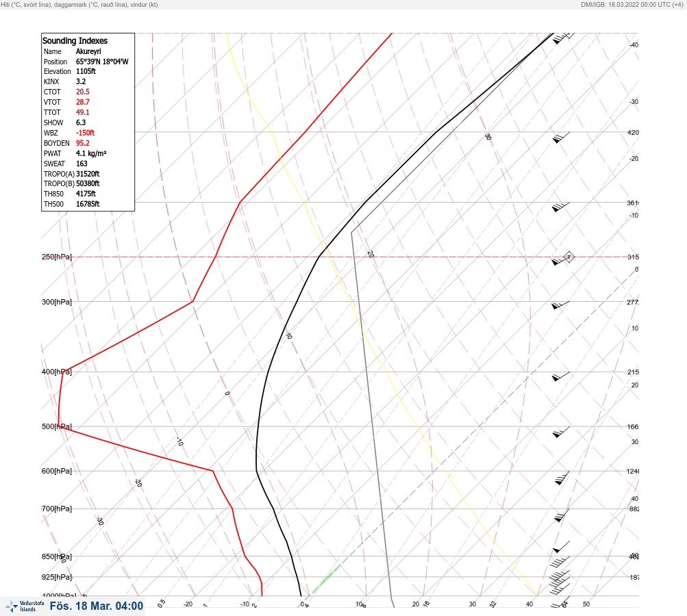Click the date label 'Fös. 18 Mar. 04:00'
Image resolution: width=687 pixels, height=616 pixels.
97,606
